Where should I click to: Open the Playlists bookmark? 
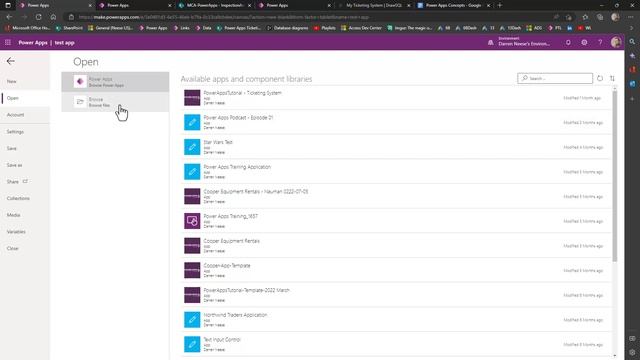[x=325, y=28]
